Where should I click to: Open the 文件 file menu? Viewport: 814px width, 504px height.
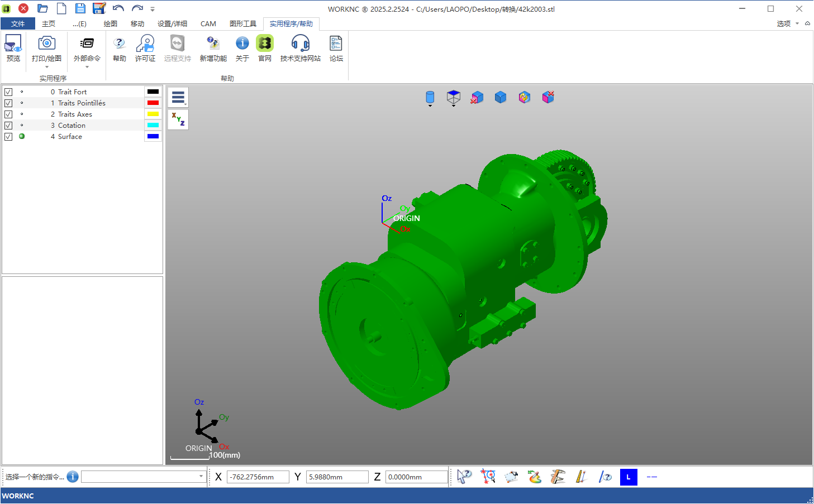(18, 23)
